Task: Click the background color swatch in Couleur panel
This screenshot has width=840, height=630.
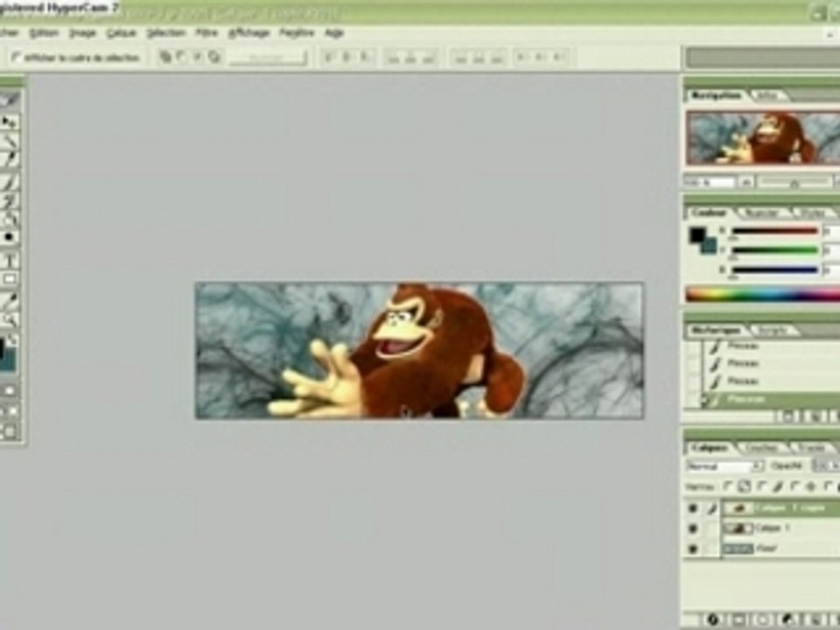Action: [710, 247]
